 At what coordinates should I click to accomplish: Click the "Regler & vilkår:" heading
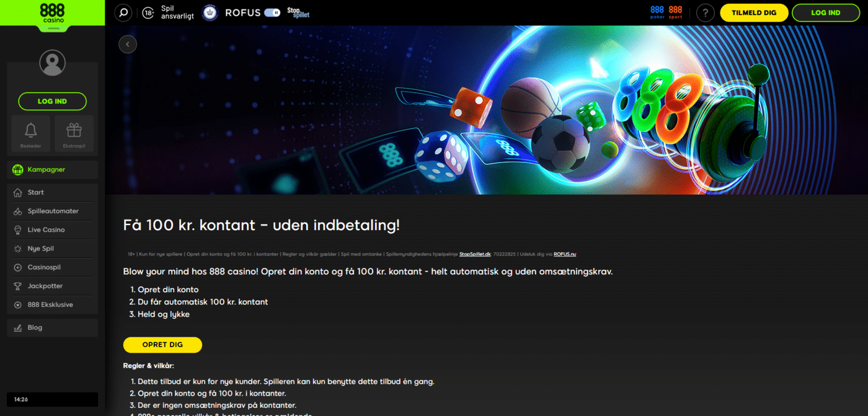[149, 366]
